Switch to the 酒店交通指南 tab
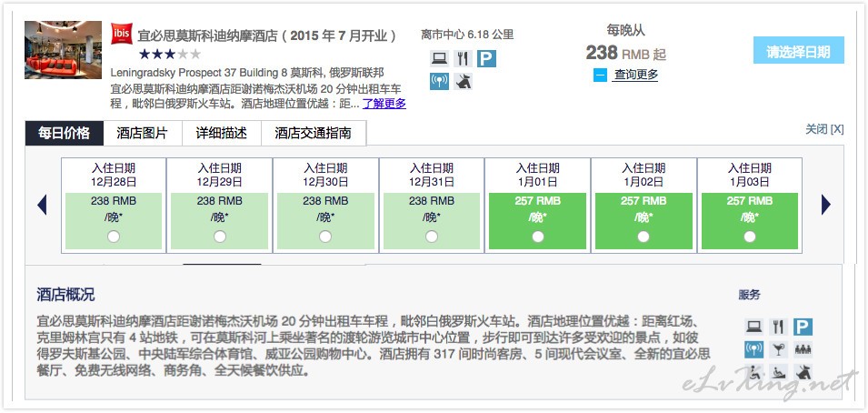The width and height of the screenshot is (868, 413). pyautogui.click(x=314, y=133)
